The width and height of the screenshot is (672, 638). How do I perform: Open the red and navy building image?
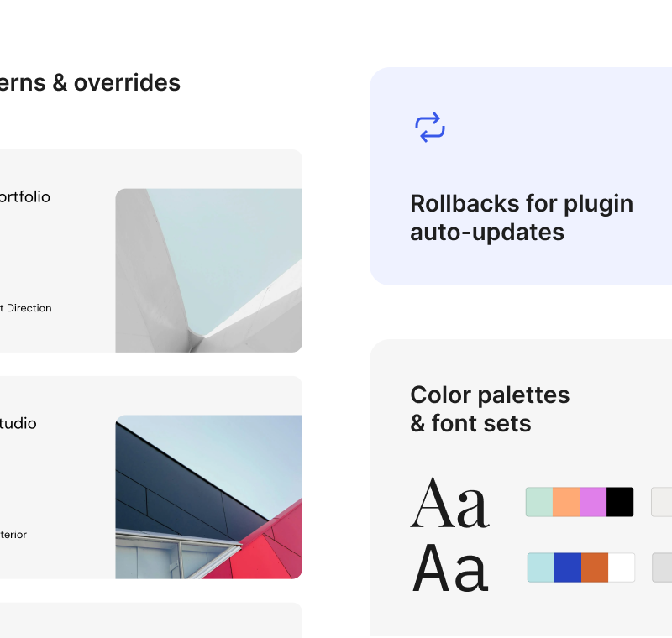coord(208,496)
